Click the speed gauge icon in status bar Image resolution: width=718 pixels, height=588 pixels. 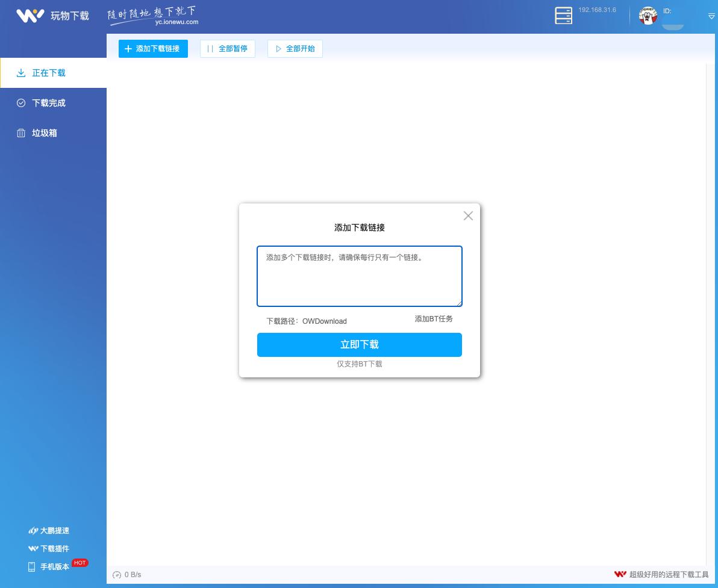[117, 575]
